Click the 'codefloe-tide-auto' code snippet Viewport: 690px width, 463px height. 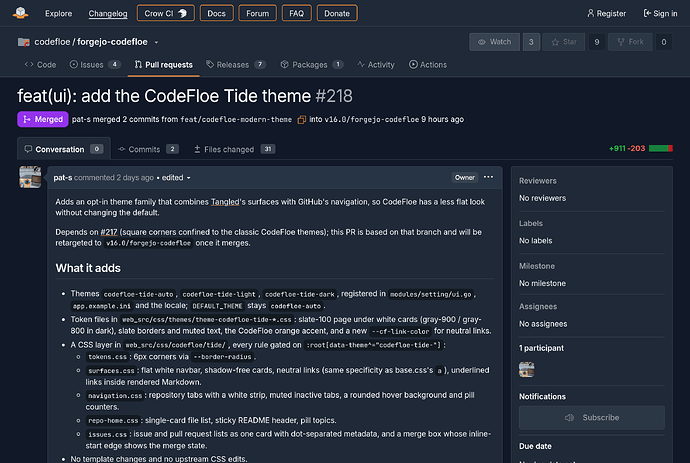coord(139,294)
